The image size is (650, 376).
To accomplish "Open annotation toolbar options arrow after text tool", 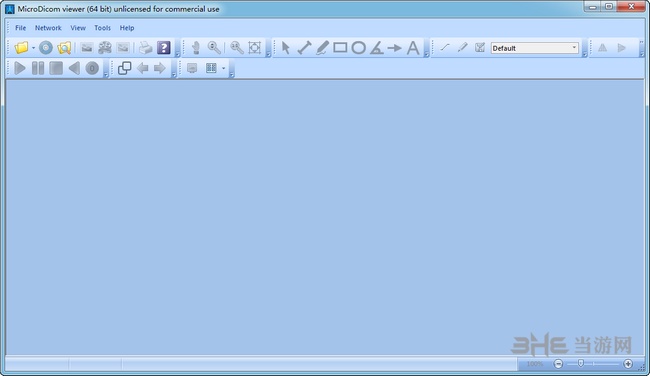I will pyautogui.click(x=426, y=54).
